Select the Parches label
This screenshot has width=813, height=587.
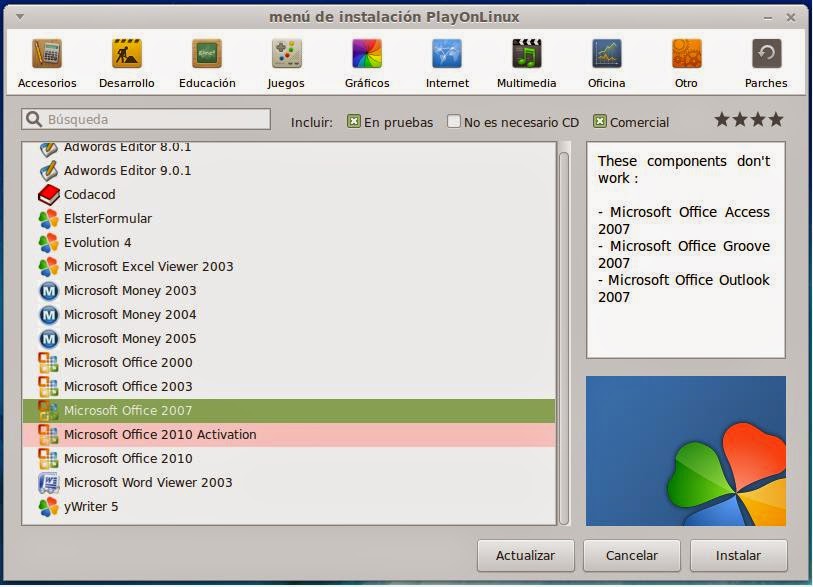pos(766,83)
